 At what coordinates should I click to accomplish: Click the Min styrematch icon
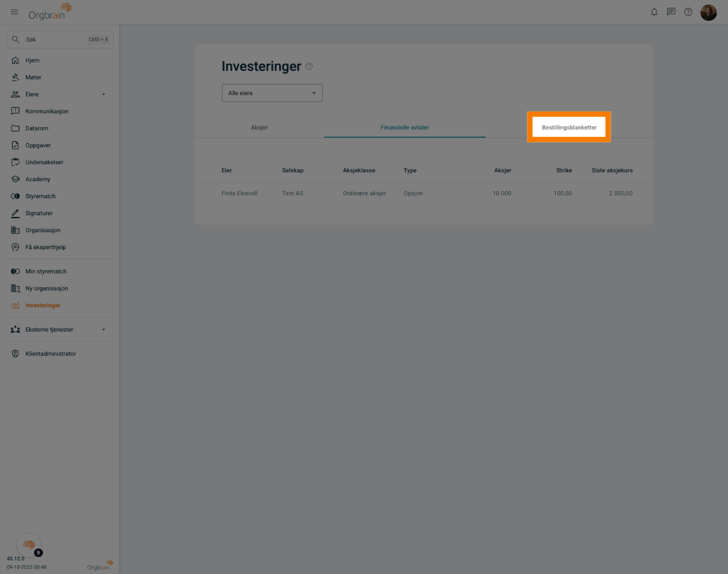click(15, 272)
